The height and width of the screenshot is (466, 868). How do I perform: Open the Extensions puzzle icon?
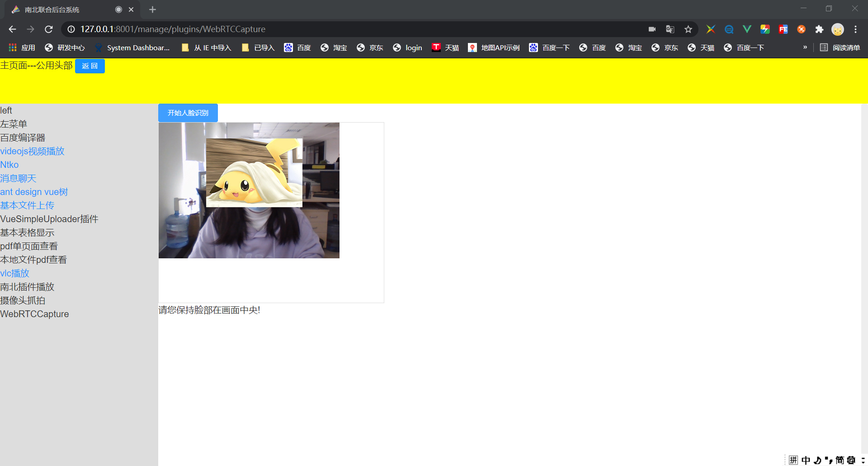click(x=819, y=29)
